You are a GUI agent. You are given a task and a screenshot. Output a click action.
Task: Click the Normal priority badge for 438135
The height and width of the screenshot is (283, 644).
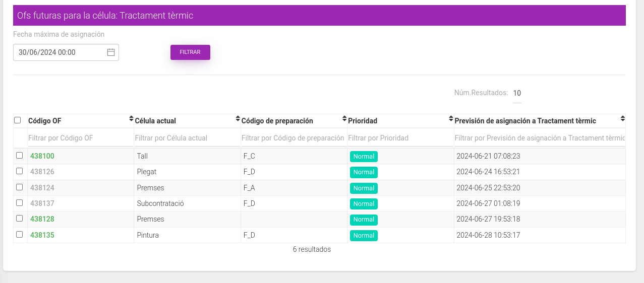tap(364, 236)
